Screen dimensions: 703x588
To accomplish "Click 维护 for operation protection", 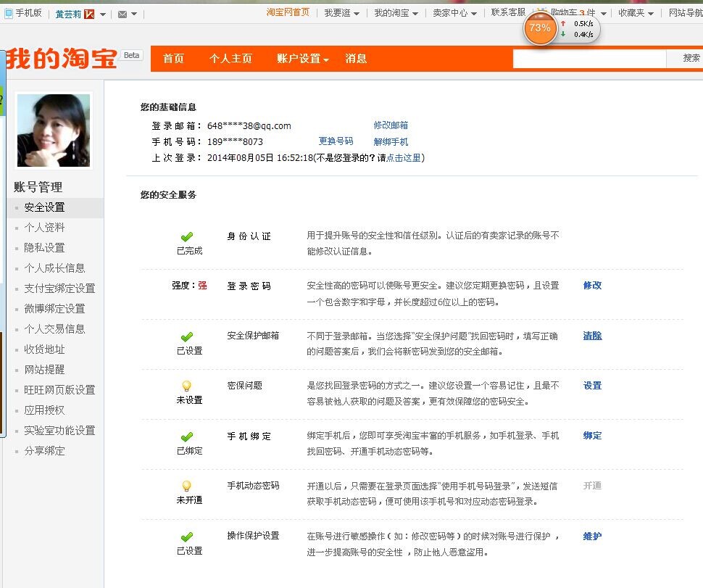I will (592, 536).
